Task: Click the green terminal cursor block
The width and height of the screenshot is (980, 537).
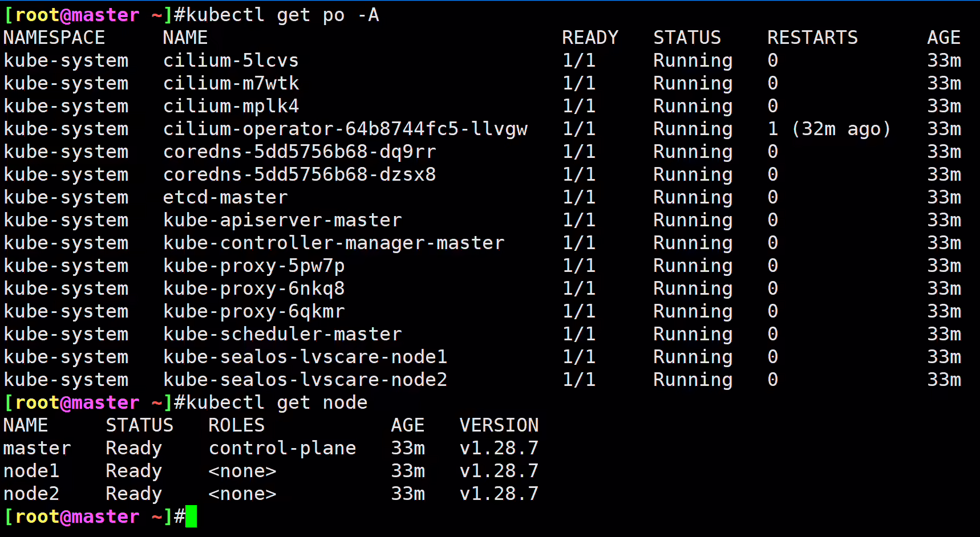Action: tap(191, 516)
